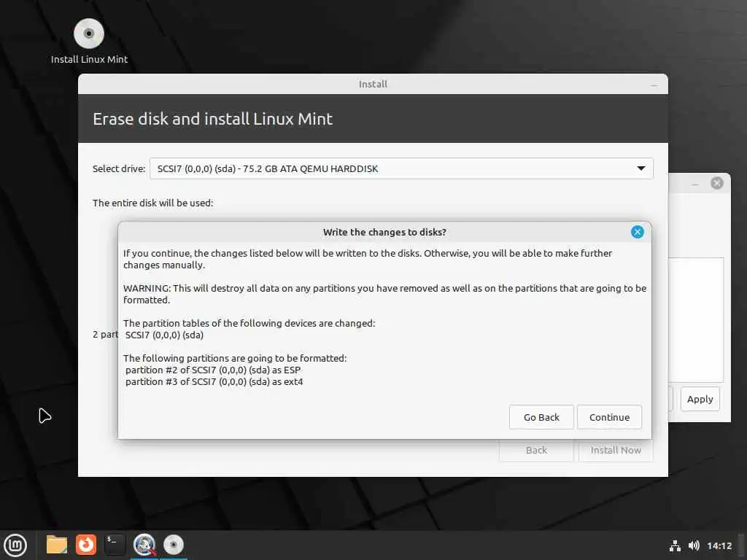Click Continue to write changes
The image size is (747, 560).
(x=609, y=417)
